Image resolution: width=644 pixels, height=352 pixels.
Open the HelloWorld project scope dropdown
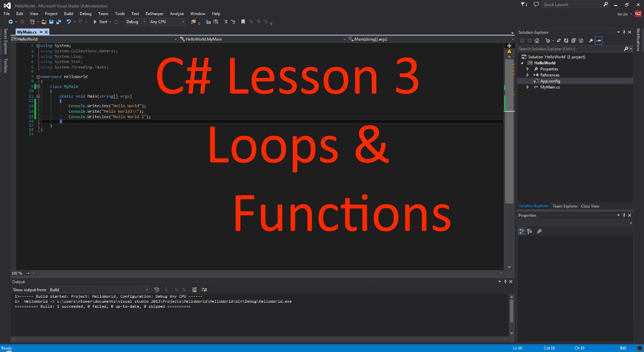click(x=95, y=39)
